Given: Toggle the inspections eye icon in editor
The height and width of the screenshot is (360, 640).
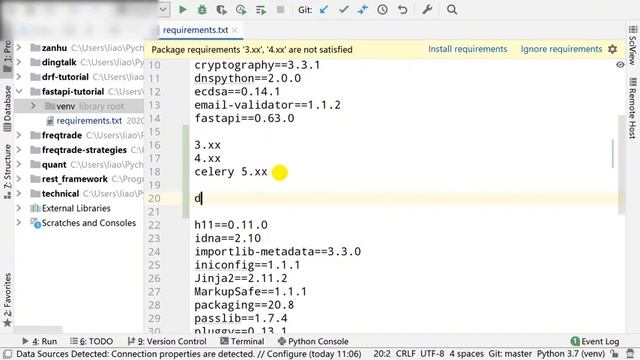Looking at the screenshot, I should point(620,64).
